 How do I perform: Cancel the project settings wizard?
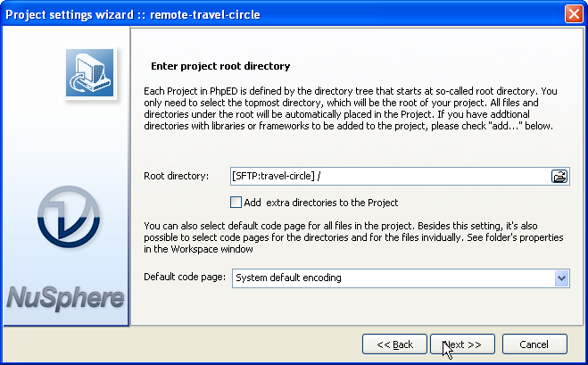[x=534, y=344]
